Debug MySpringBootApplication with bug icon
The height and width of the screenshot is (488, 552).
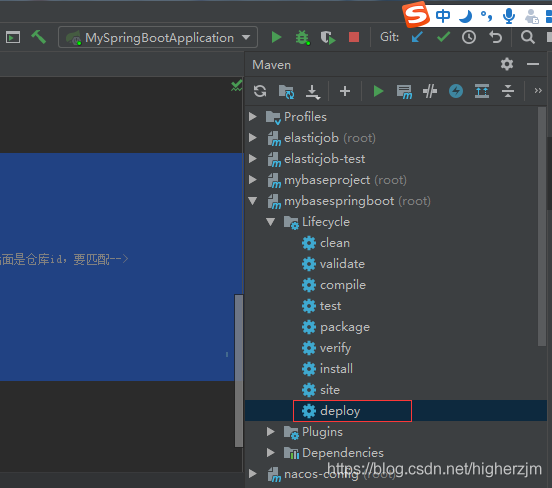click(x=302, y=37)
